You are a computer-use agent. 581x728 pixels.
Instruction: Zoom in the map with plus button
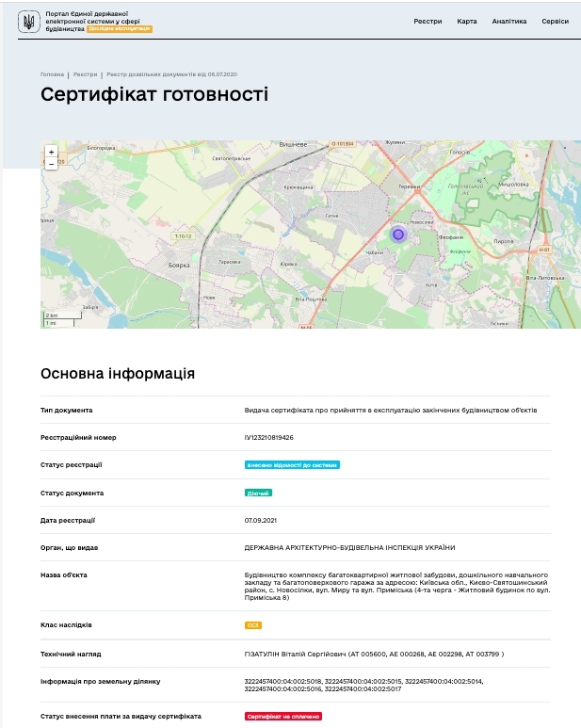51,152
